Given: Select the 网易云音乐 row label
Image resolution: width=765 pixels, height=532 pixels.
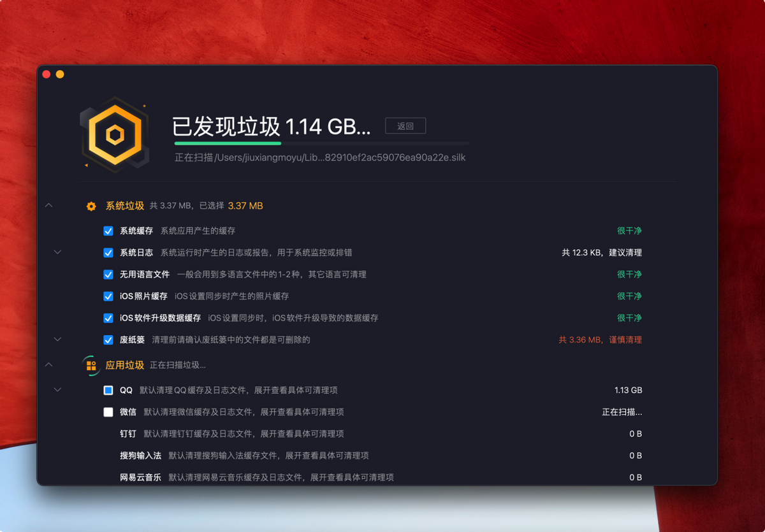Looking at the screenshot, I should tap(140, 477).
